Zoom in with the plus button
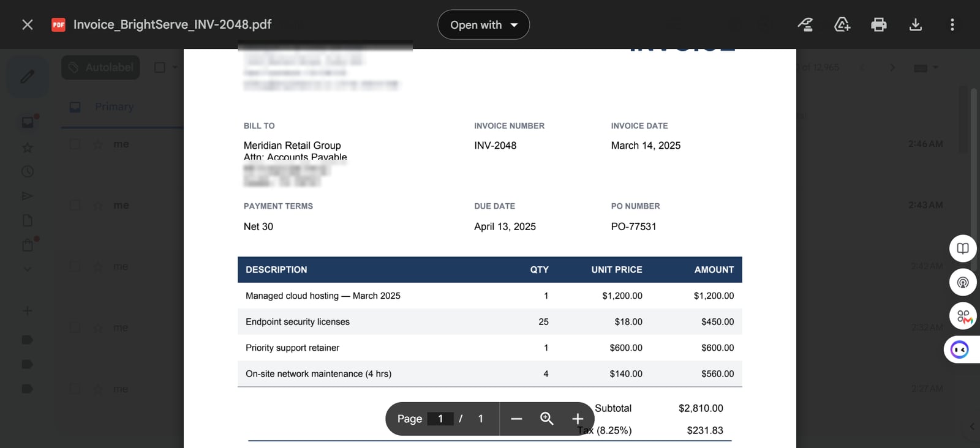The height and width of the screenshot is (448, 980). coord(578,419)
